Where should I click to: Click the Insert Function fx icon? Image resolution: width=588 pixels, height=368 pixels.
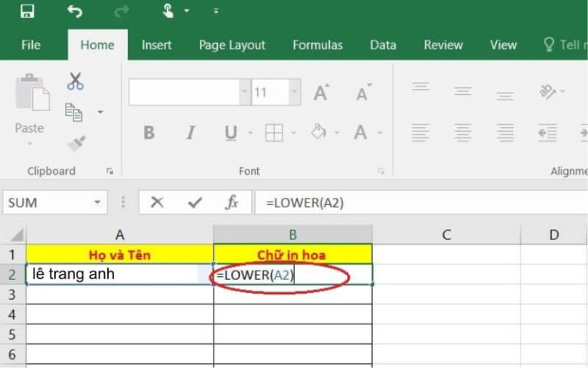click(x=232, y=202)
